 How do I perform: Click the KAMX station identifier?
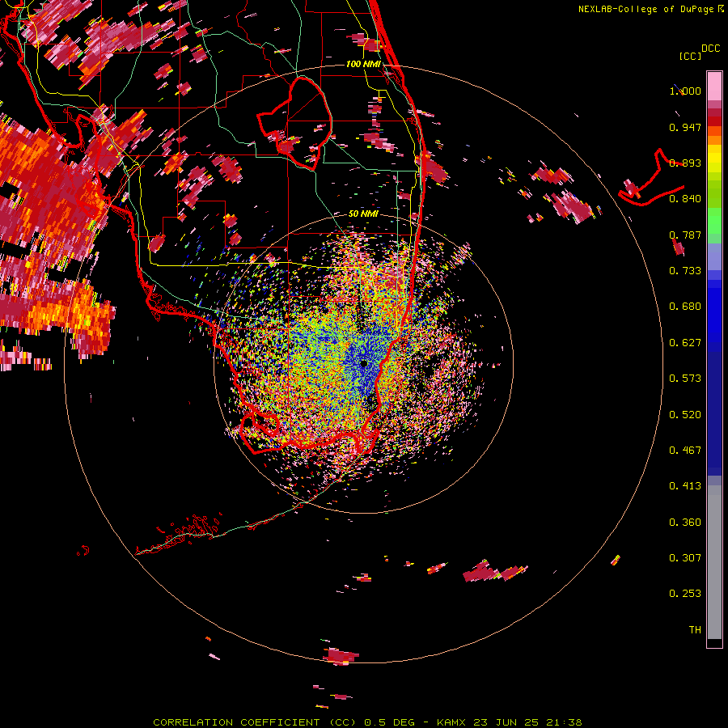click(x=451, y=722)
